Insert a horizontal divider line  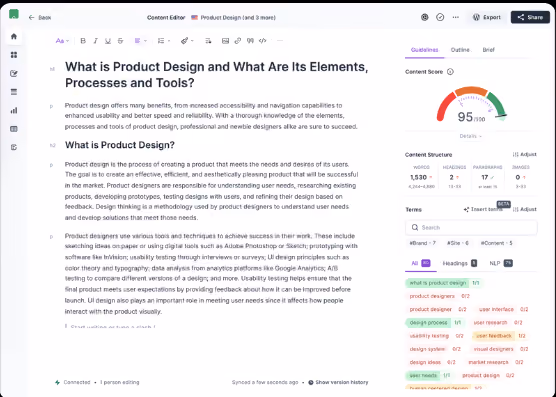click(280, 41)
